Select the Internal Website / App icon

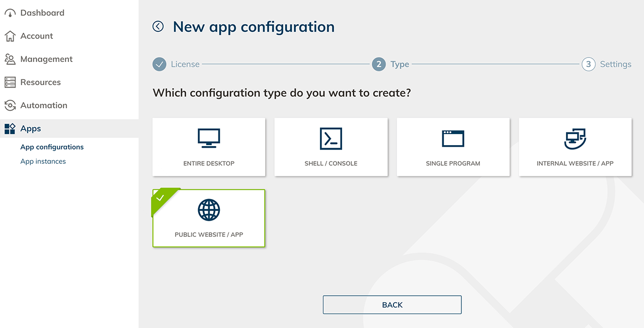pyautogui.click(x=575, y=138)
